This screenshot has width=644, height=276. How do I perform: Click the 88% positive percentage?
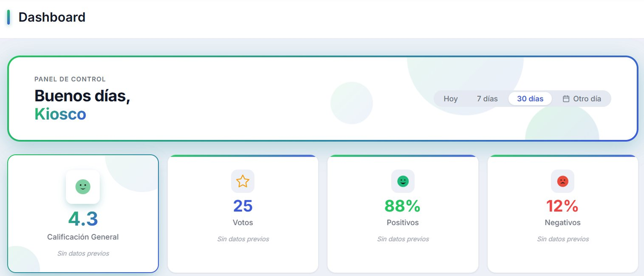(x=402, y=206)
